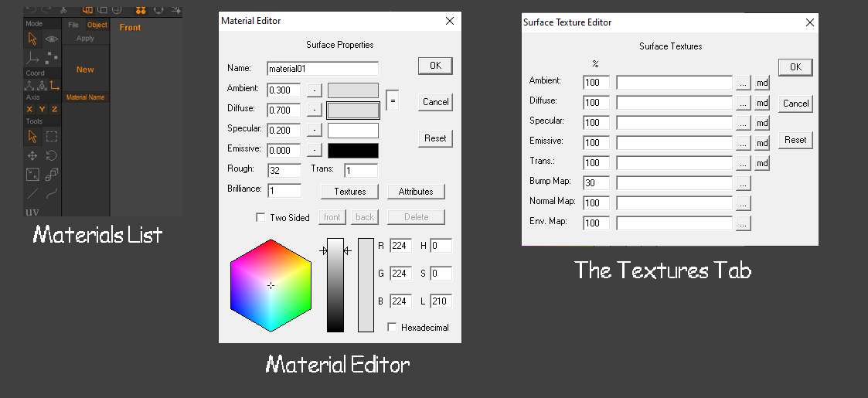Click OK in Surface Texture Editor
The image size is (868, 398).
(x=795, y=67)
